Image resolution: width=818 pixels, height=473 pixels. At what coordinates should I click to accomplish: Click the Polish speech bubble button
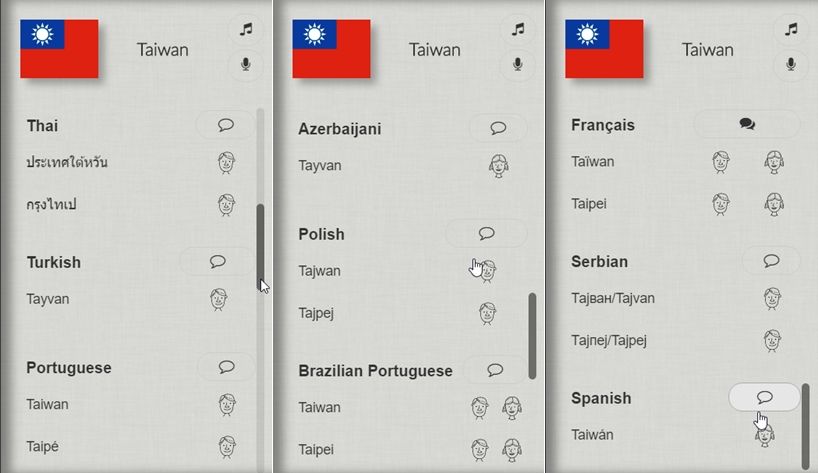pyautogui.click(x=486, y=233)
